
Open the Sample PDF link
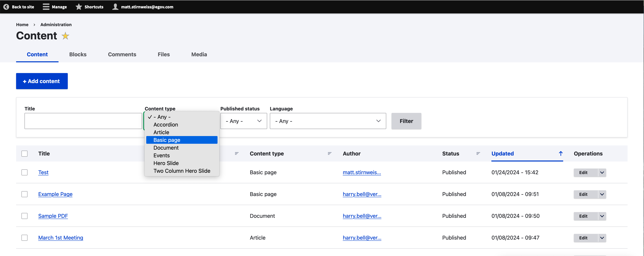pos(53,216)
